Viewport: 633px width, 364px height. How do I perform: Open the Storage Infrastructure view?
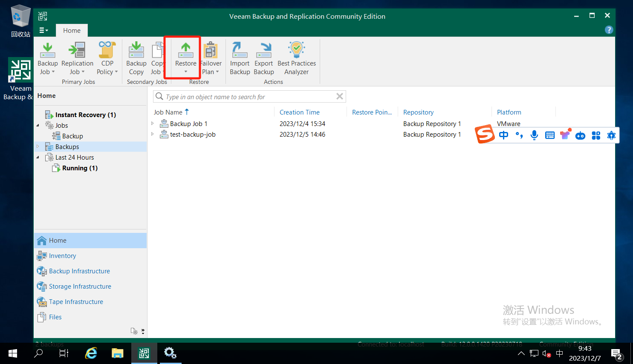[90, 287]
